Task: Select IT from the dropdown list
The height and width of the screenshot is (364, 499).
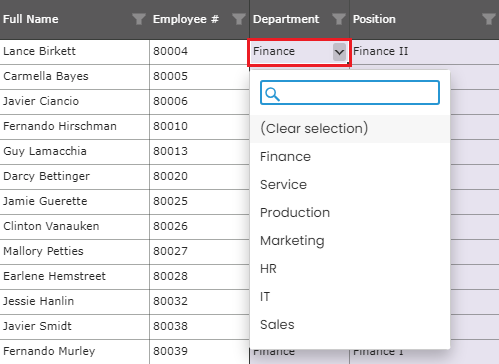Action: pyautogui.click(x=350, y=297)
